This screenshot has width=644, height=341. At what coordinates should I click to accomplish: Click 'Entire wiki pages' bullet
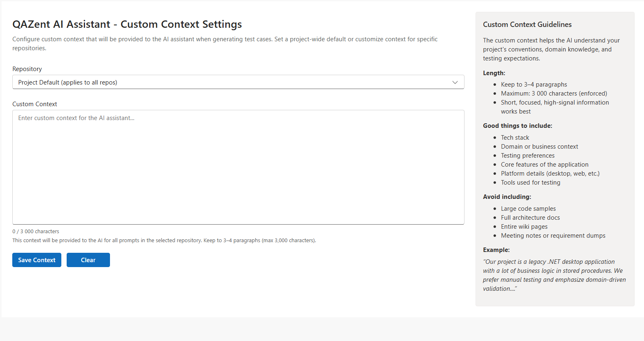click(524, 227)
